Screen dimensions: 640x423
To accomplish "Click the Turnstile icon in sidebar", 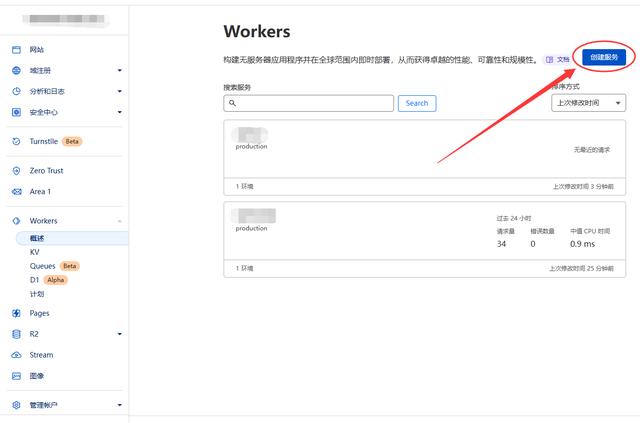I will click(x=16, y=142).
